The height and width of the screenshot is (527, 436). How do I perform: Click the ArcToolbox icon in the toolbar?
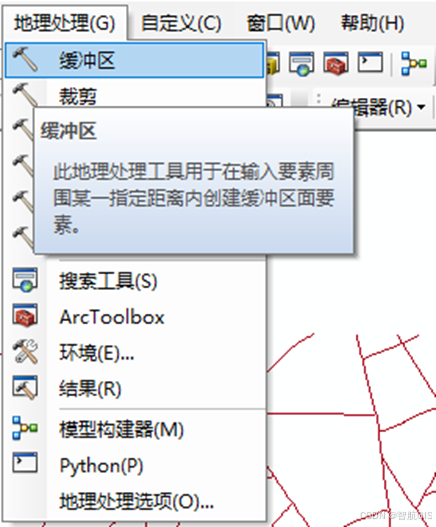tap(335, 63)
